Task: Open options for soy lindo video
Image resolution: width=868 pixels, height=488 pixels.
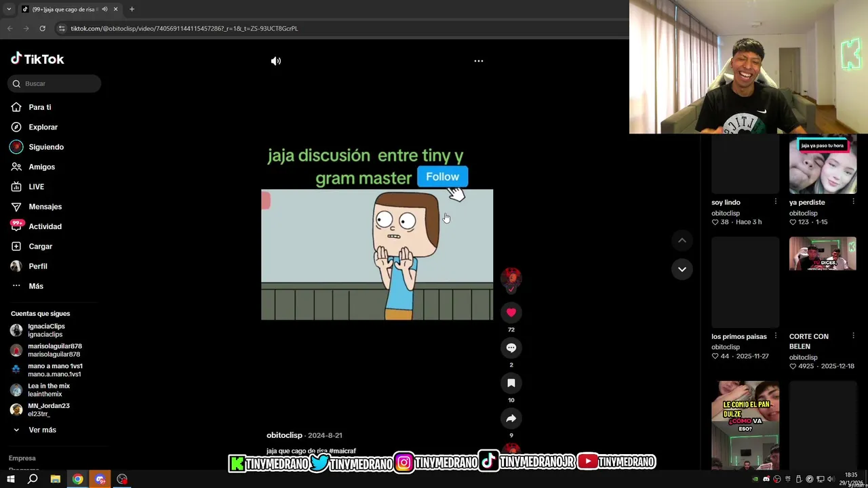Action: 776,202
